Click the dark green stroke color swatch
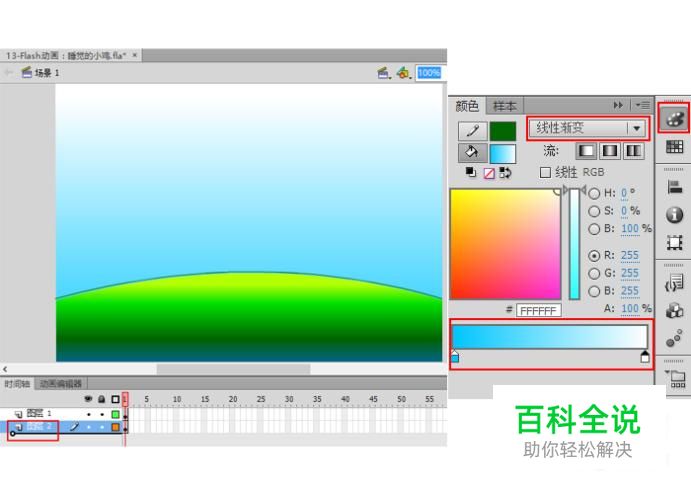 pos(503,131)
